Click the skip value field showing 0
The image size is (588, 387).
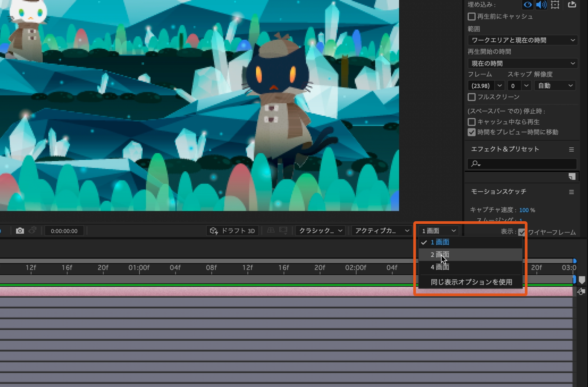coord(514,86)
